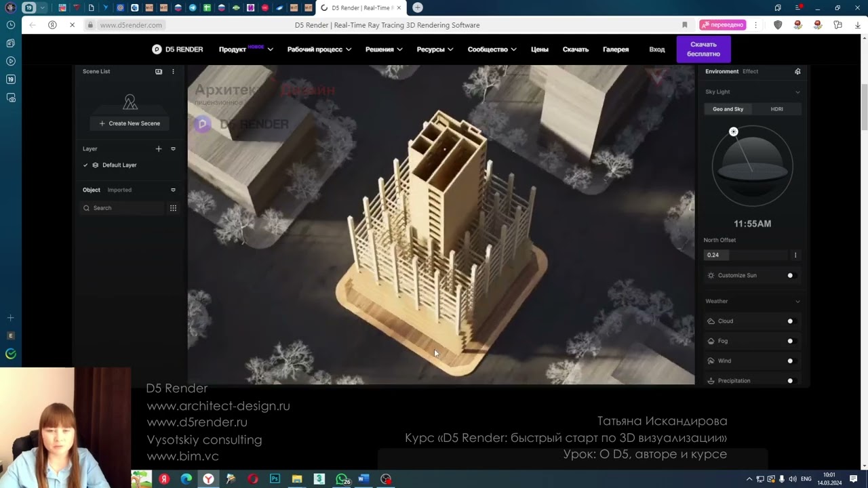The image size is (868, 488).
Task: Click the Default Layer stack icon
Action: [96, 165]
